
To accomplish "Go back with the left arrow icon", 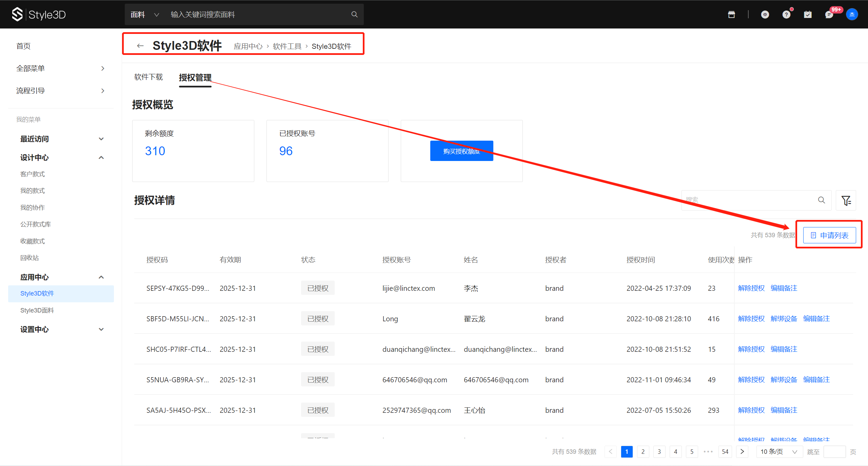I will [140, 46].
